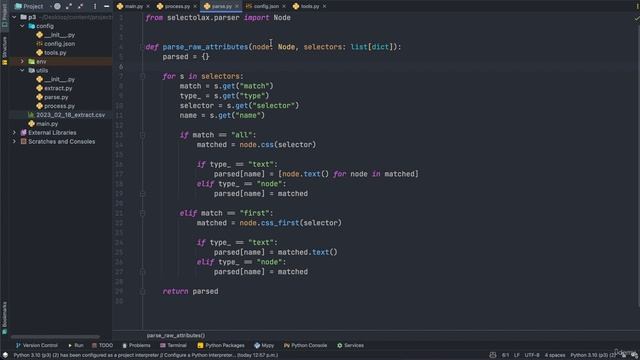Image resolution: width=640 pixels, height=360 pixels.
Task: Click the expand all icon in Project toolbar
Action: (x=69, y=6)
